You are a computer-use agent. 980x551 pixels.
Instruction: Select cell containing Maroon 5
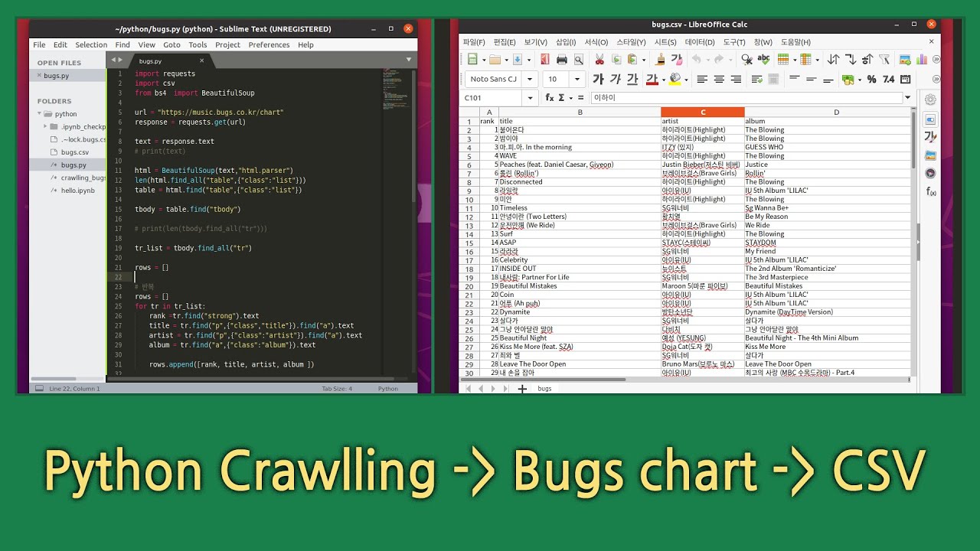[x=702, y=286]
